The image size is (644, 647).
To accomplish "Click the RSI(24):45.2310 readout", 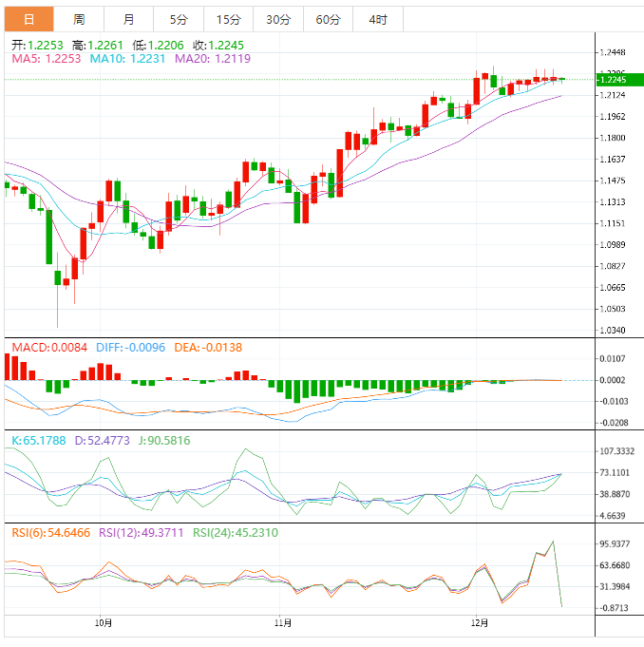I will (236, 533).
